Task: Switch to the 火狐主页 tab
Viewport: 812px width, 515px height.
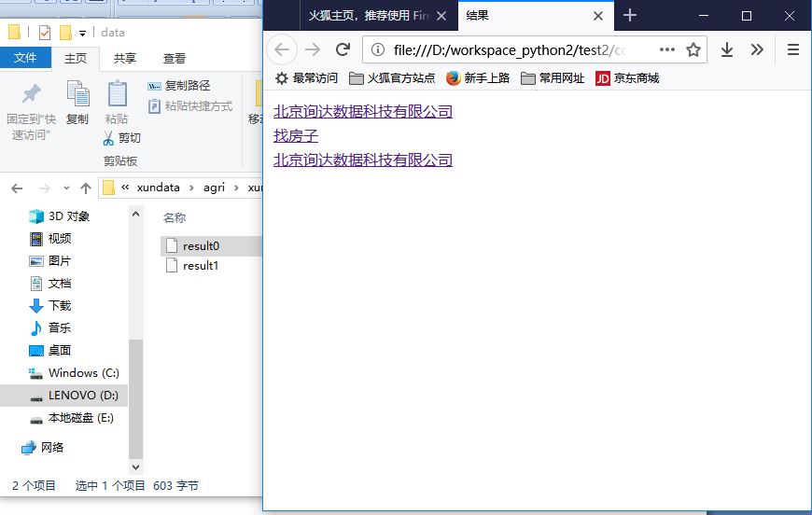Action: (369, 16)
